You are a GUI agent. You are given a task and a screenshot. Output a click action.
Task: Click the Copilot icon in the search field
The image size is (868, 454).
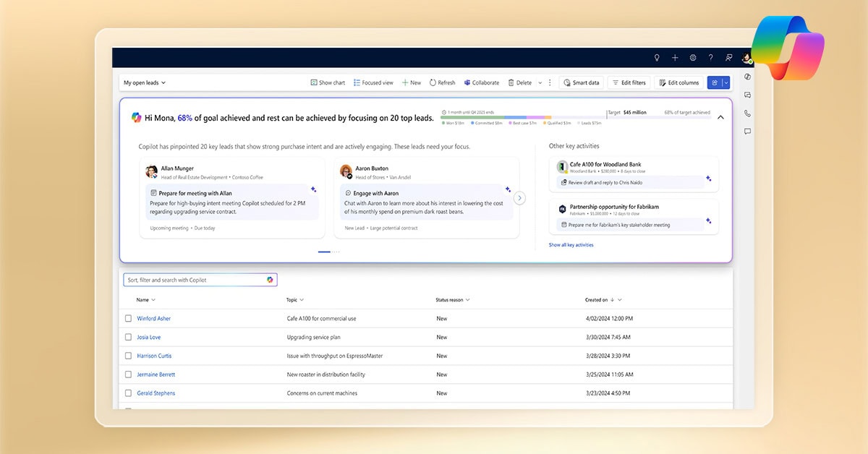[x=270, y=280]
